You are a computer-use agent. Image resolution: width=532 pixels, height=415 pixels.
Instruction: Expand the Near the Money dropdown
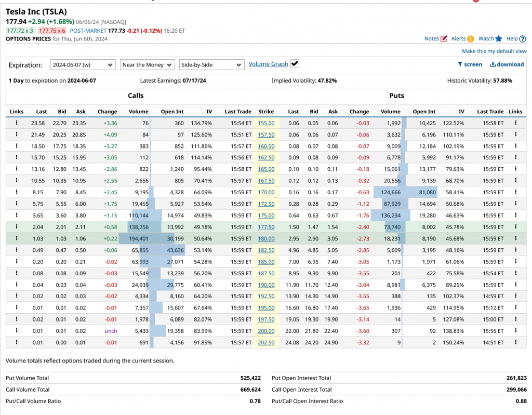pos(147,65)
